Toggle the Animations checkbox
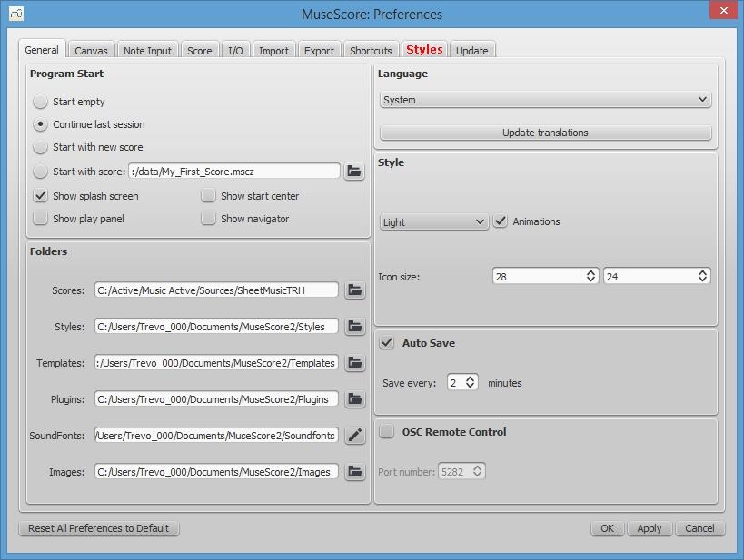The width and height of the screenshot is (744, 560). click(x=501, y=221)
